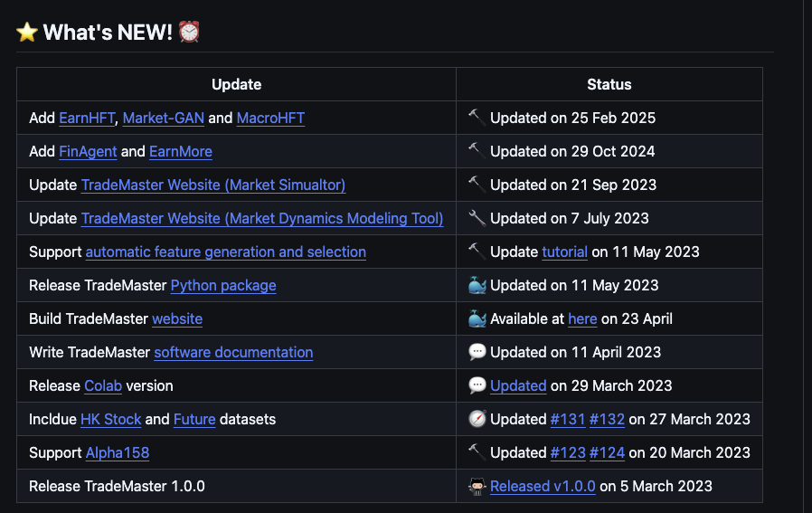This screenshot has height=513, width=812.
Task: Open the EarnMore link
Action: coord(180,151)
